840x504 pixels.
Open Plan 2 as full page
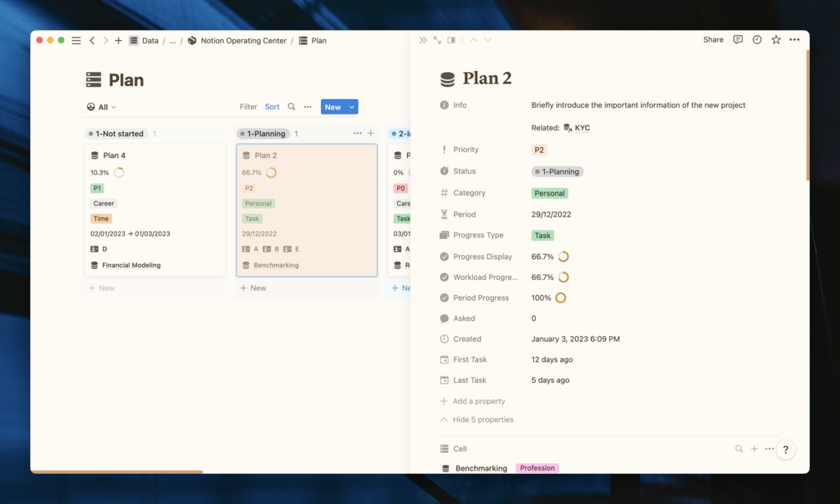point(437,40)
